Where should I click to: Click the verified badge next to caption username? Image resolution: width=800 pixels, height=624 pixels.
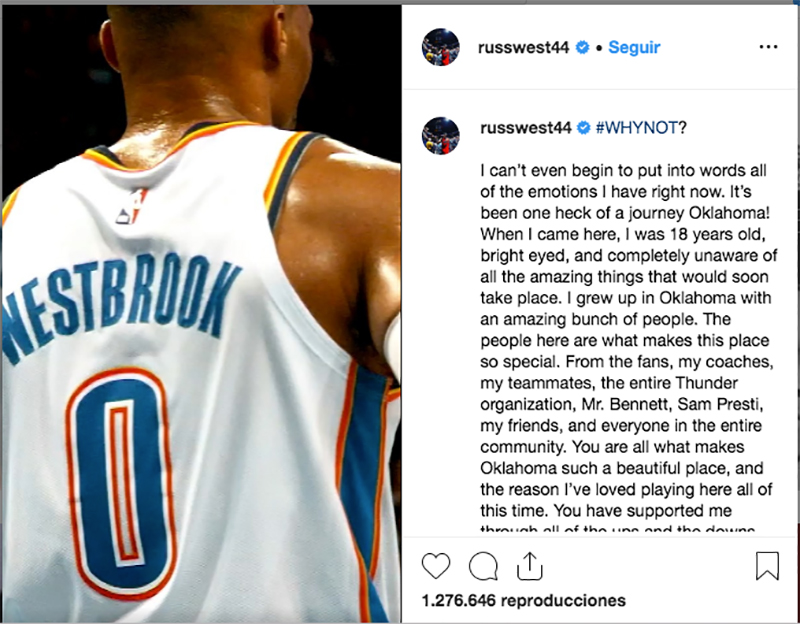pos(584,128)
